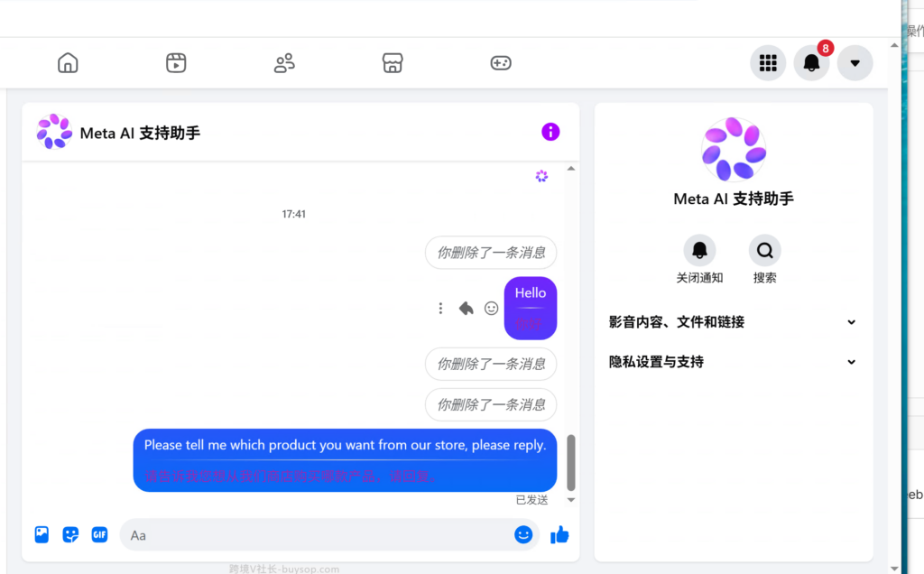This screenshot has height=574, width=924.
Task: Expand 隐私设置与支持 section
Action: tap(733, 362)
